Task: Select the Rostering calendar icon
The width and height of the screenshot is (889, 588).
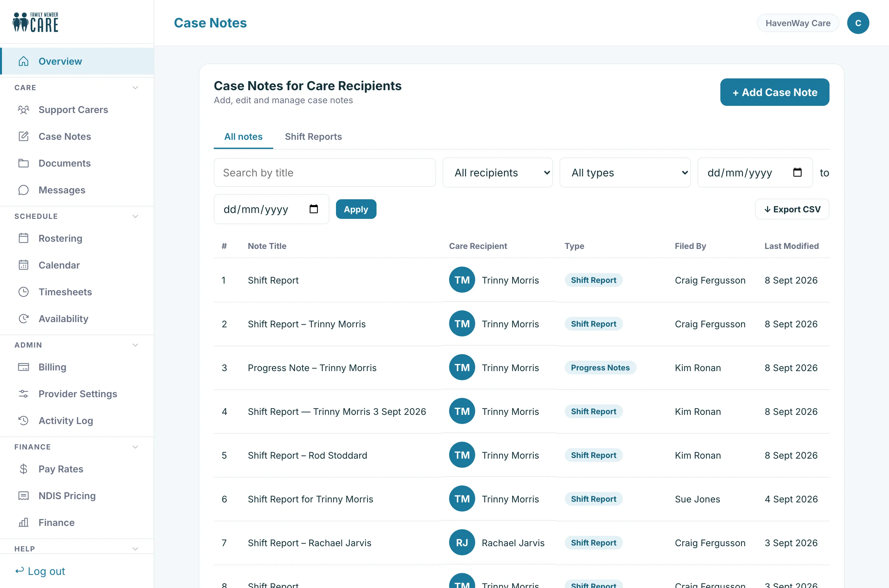Action: 24,238
